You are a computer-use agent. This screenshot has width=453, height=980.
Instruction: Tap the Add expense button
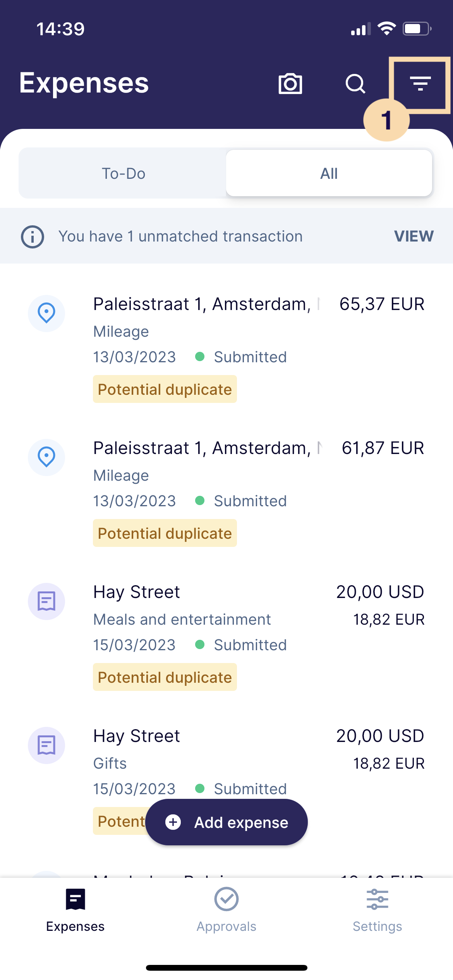[x=226, y=822]
